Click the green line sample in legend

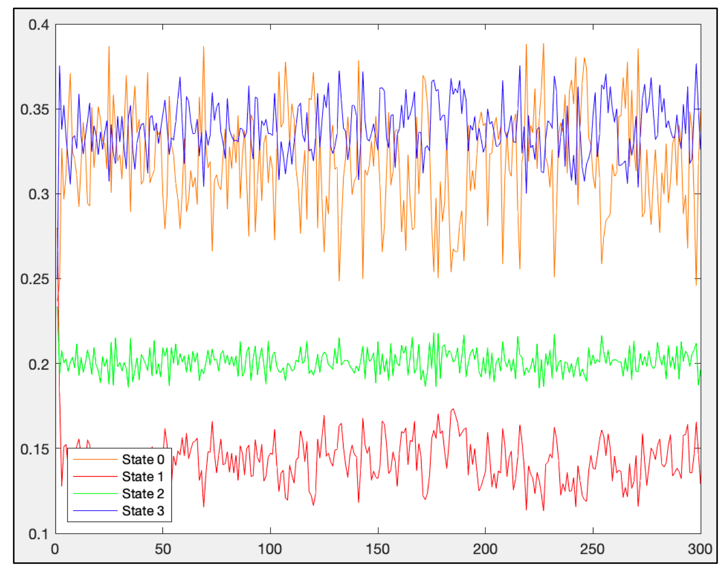pos(95,494)
